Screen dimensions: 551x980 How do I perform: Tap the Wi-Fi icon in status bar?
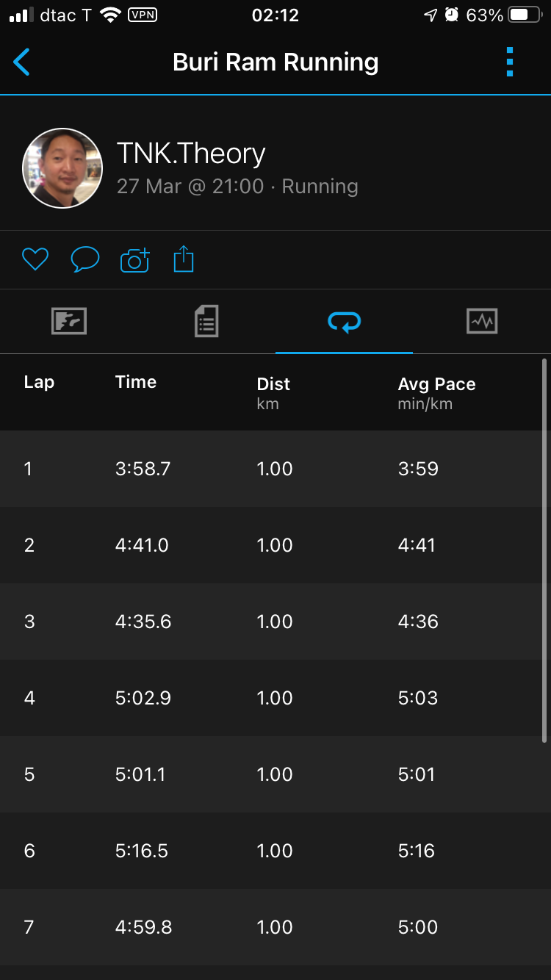(x=111, y=15)
